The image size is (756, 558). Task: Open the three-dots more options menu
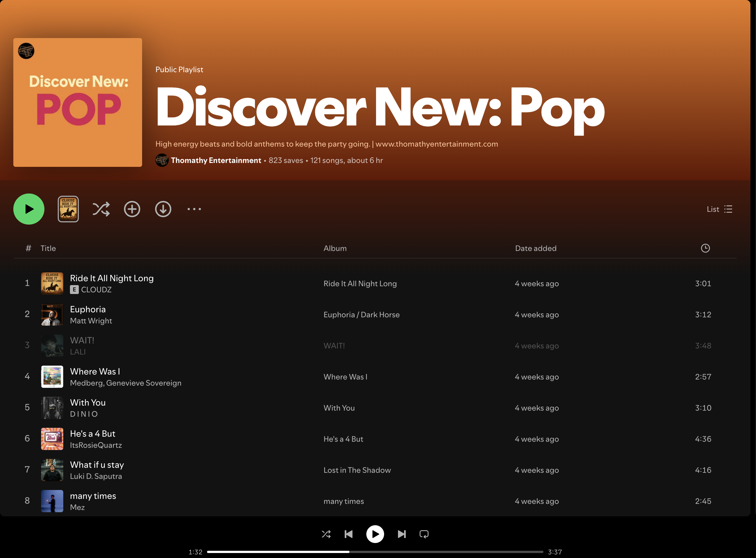pos(194,209)
